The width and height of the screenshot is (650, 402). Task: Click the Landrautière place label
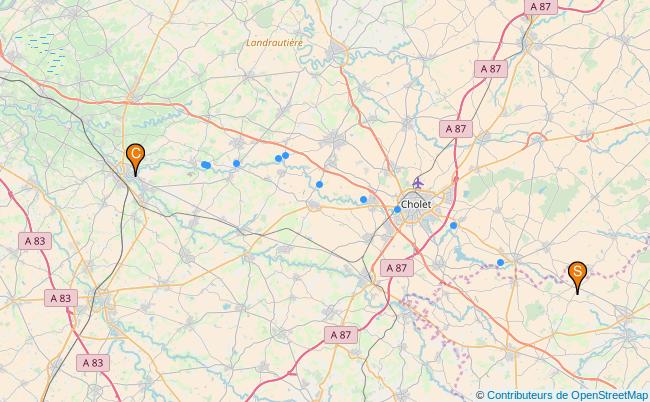coord(274,43)
